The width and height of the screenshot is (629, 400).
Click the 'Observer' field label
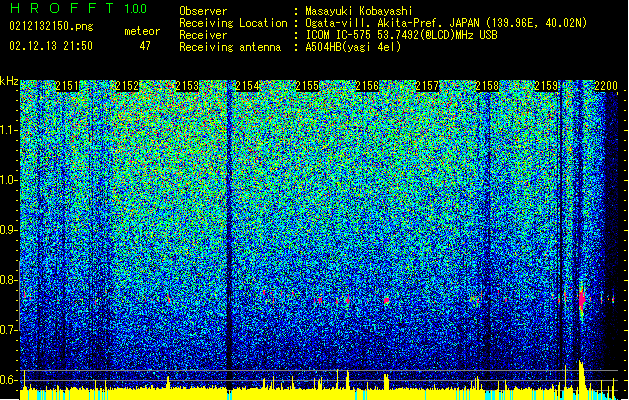(203, 11)
